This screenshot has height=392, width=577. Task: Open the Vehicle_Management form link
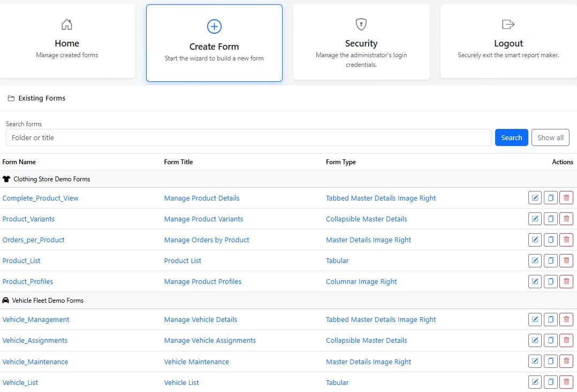pyautogui.click(x=36, y=320)
